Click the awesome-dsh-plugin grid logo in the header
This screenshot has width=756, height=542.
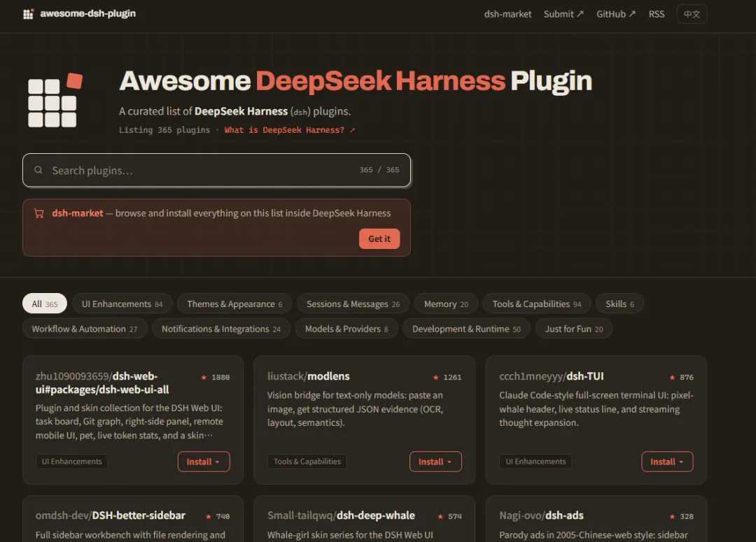(28, 14)
